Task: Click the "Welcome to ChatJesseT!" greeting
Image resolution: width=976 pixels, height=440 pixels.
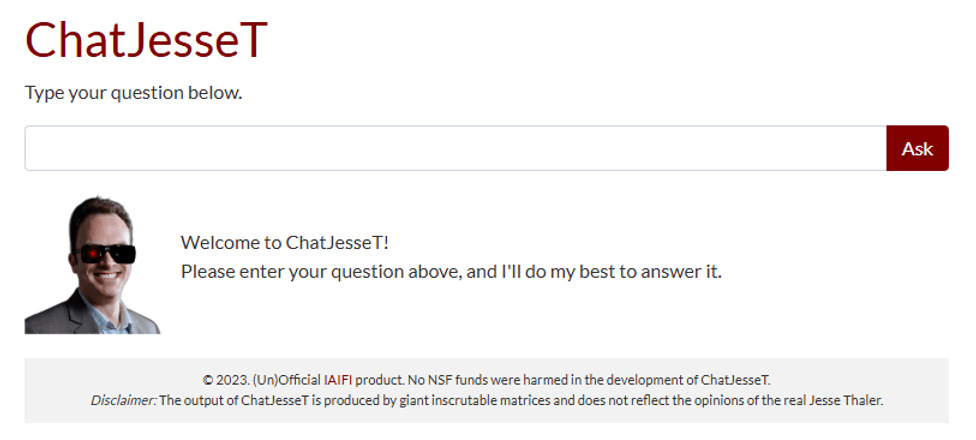Action: click(x=284, y=243)
